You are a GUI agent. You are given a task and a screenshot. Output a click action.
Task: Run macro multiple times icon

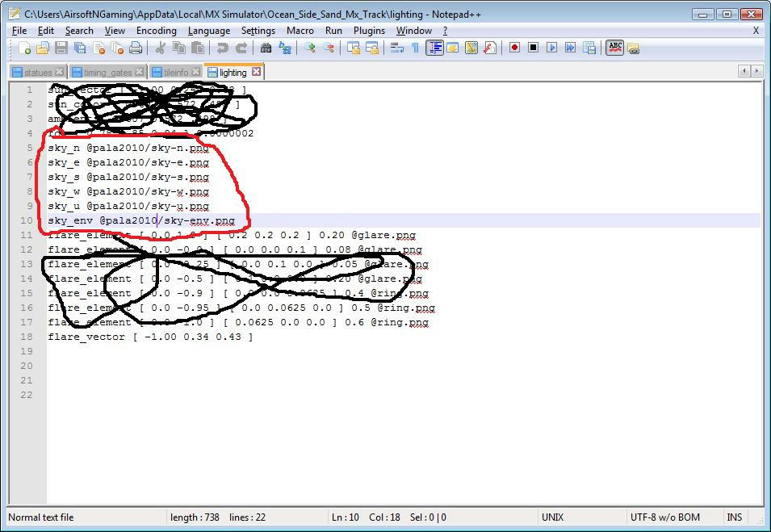571,48
